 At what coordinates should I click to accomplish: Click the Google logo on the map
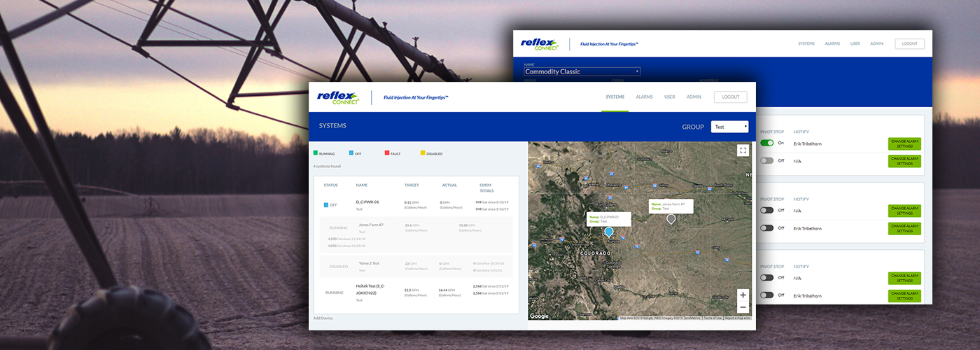[539, 316]
